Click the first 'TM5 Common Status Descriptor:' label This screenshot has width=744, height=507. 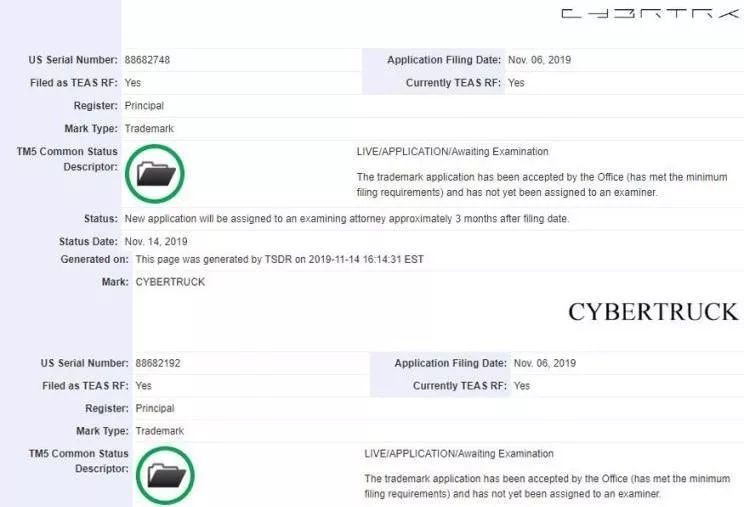67,159
